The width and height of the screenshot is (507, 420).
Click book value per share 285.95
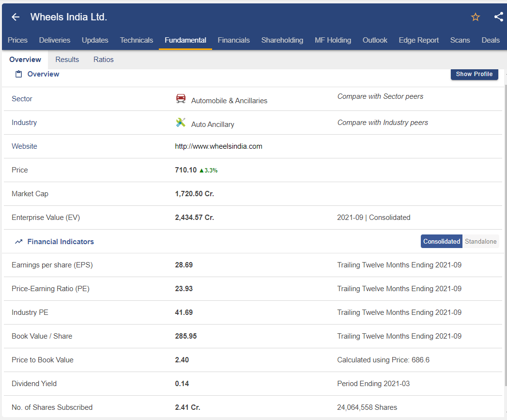185,336
